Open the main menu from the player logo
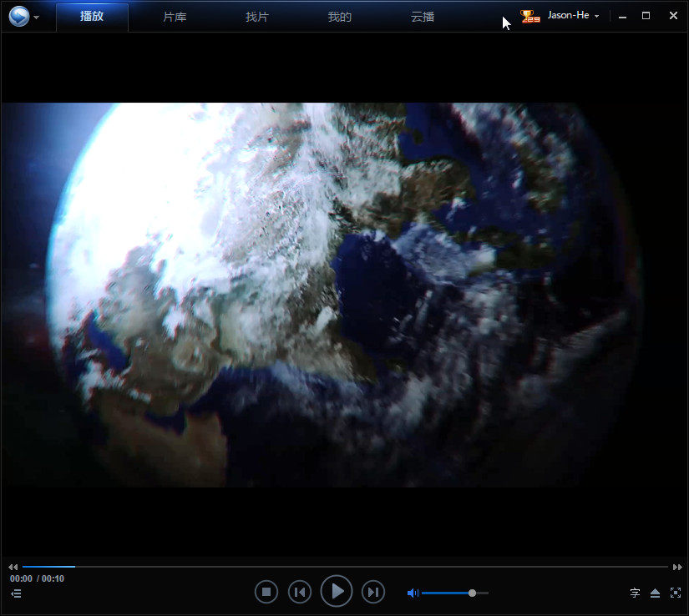The image size is (689, 616). pyautogui.click(x=19, y=16)
